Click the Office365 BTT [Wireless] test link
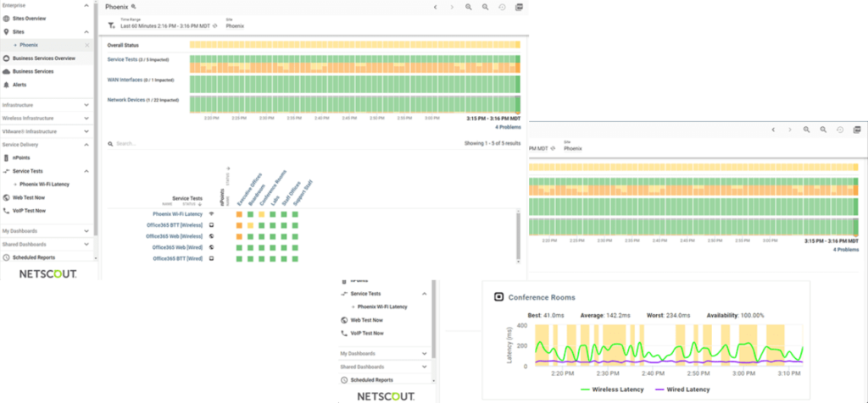This screenshot has height=403, width=868. pos(175,224)
